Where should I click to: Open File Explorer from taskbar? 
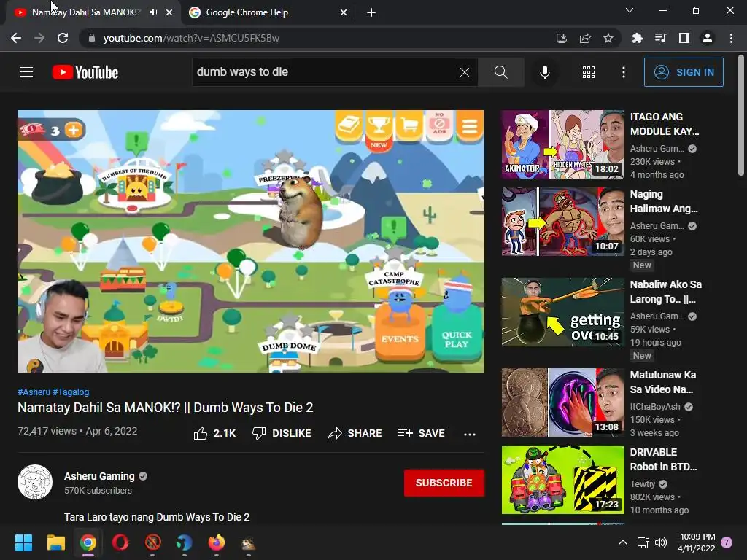click(55, 542)
